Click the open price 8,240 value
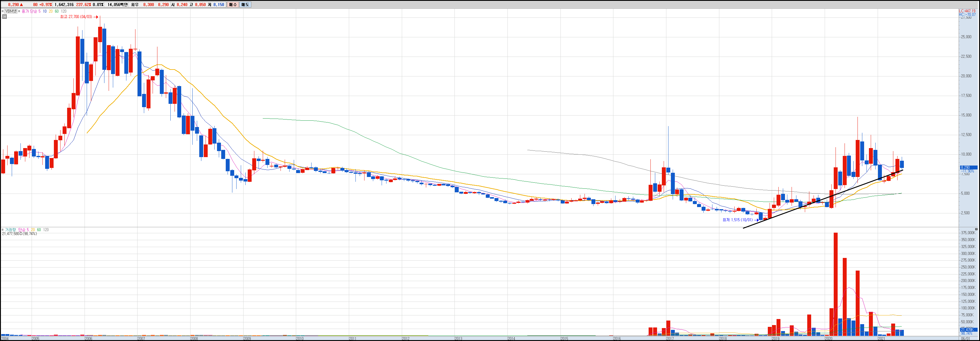Screen dimensions: 980x341 [x=182, y=5]
